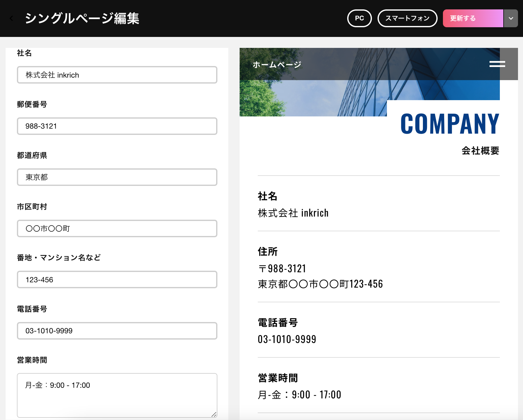
Task: Click the 番地・マンション名など form label
Action: 59,258
